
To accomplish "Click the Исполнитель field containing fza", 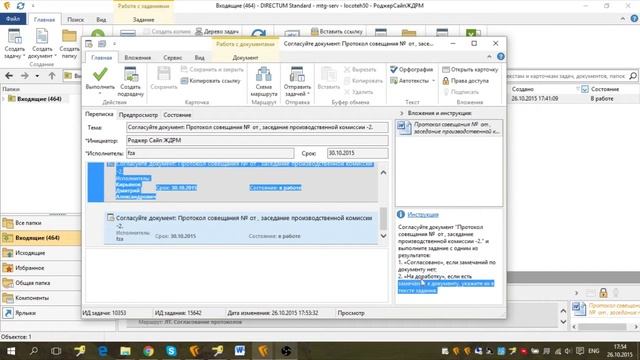I will (x=210, y=153).
